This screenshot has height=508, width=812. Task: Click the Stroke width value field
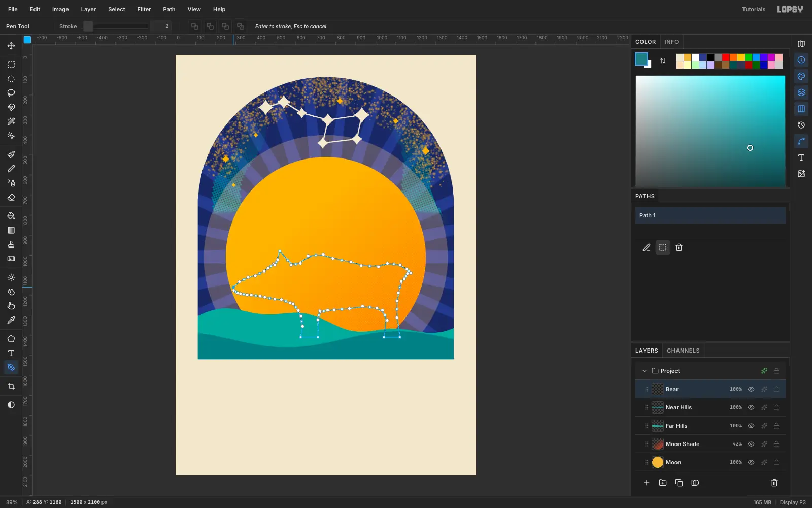click(161, 26)
